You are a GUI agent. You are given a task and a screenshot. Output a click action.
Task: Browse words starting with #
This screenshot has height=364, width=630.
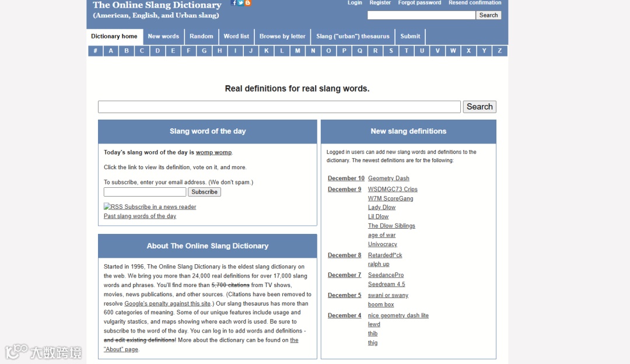95,51
